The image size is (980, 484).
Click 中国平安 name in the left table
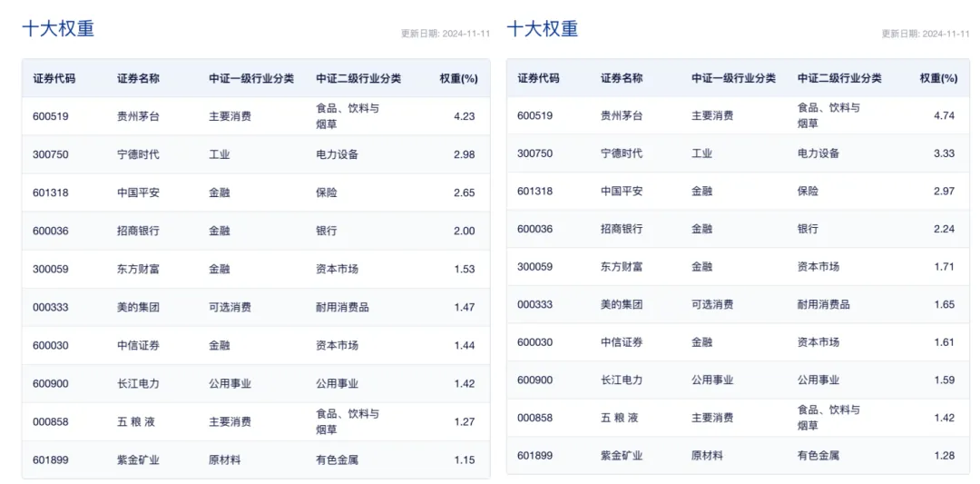pos(138,193)
